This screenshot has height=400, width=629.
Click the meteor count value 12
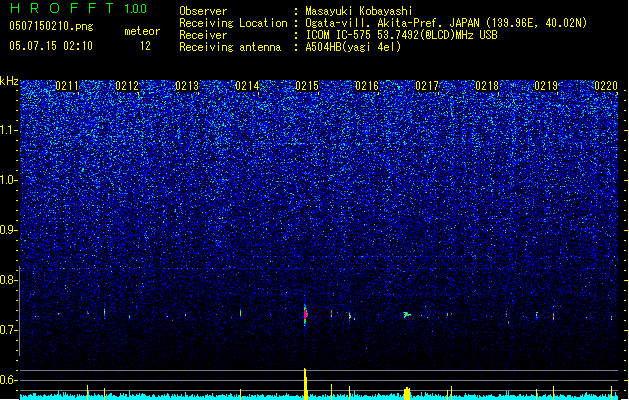[x=145, y=46]
